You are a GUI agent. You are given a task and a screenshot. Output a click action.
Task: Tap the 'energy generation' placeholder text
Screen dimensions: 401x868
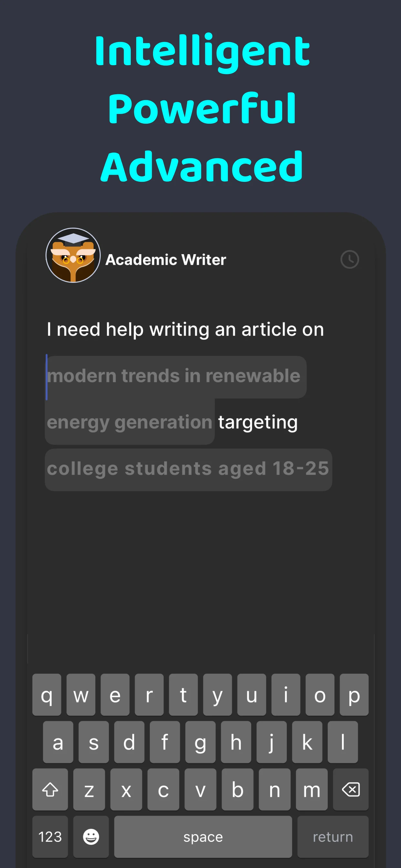[x=129, y=423]
